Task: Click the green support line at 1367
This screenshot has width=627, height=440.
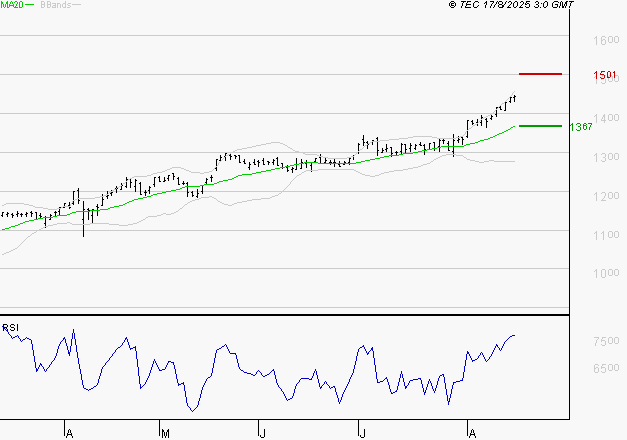Action: pos(540,126)
